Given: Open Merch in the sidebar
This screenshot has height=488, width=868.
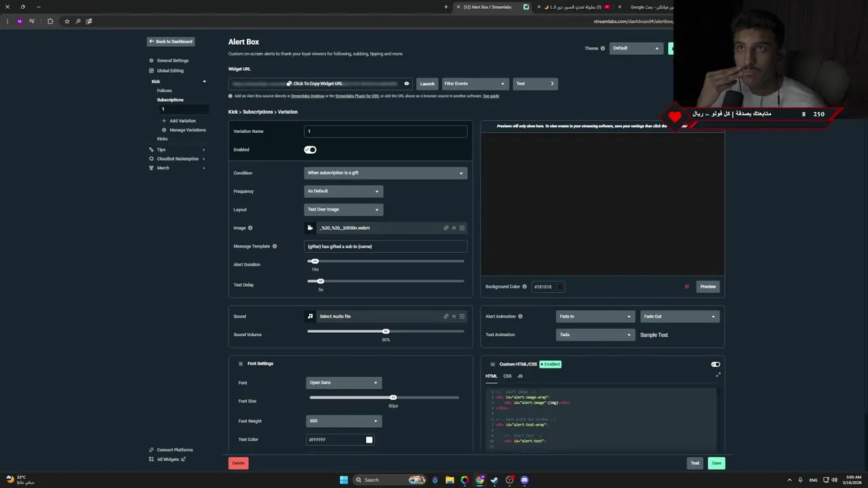Looking at the screenshot, I should (163, 168).
